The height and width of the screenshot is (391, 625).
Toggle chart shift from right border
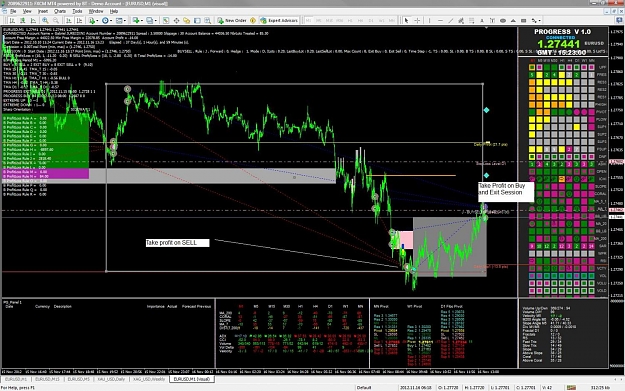(x=79, y=20)
